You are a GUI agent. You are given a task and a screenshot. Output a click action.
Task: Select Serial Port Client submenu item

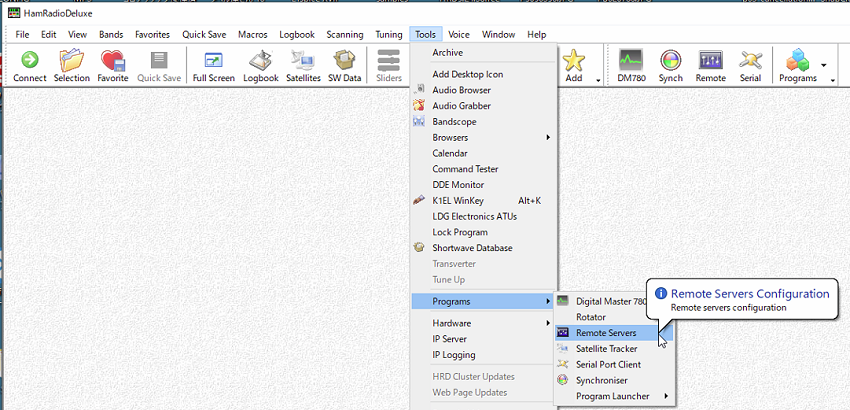(x=614, y=364)
